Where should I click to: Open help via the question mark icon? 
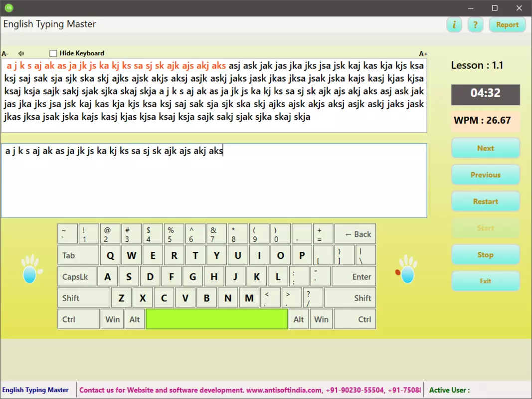(x=475, y=25)
